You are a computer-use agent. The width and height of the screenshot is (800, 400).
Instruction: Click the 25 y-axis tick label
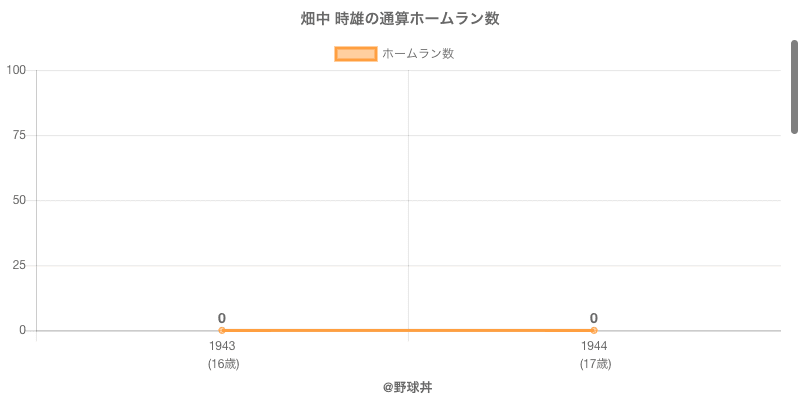point(19,265)
